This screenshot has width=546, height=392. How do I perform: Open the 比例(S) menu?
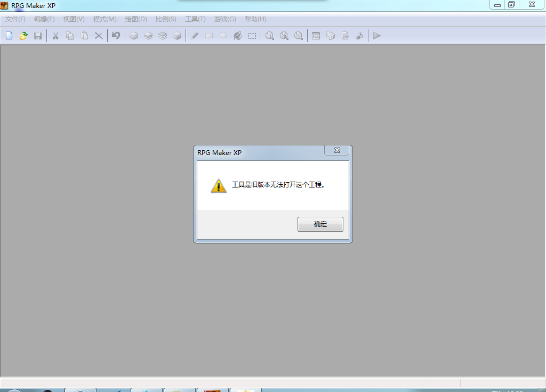[166, 19]
